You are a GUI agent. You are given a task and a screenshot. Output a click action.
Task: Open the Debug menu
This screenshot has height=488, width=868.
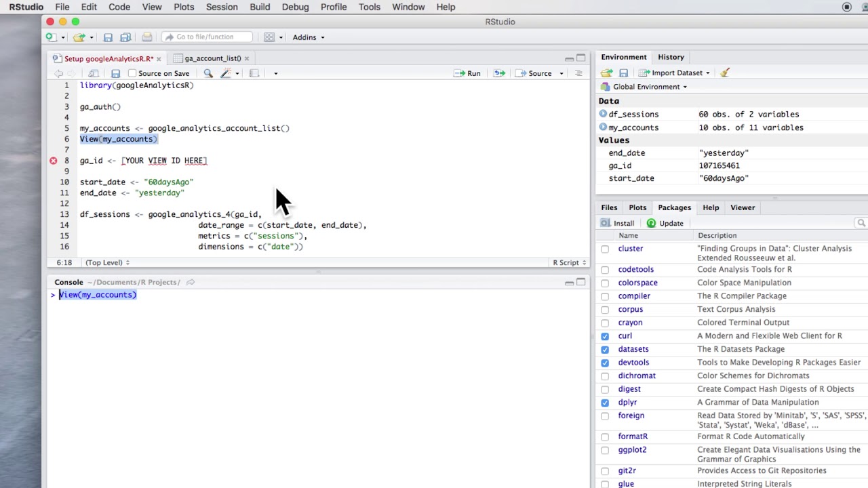[x=295, y=7]
